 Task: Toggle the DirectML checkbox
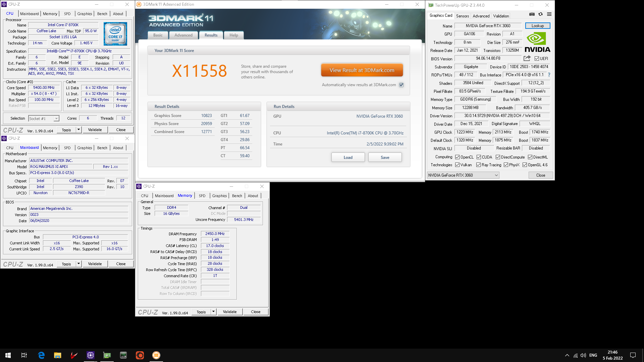point(530,157)
